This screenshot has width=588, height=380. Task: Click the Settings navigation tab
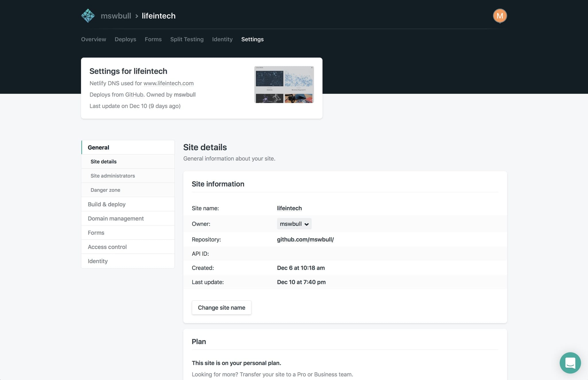(252, 39)
